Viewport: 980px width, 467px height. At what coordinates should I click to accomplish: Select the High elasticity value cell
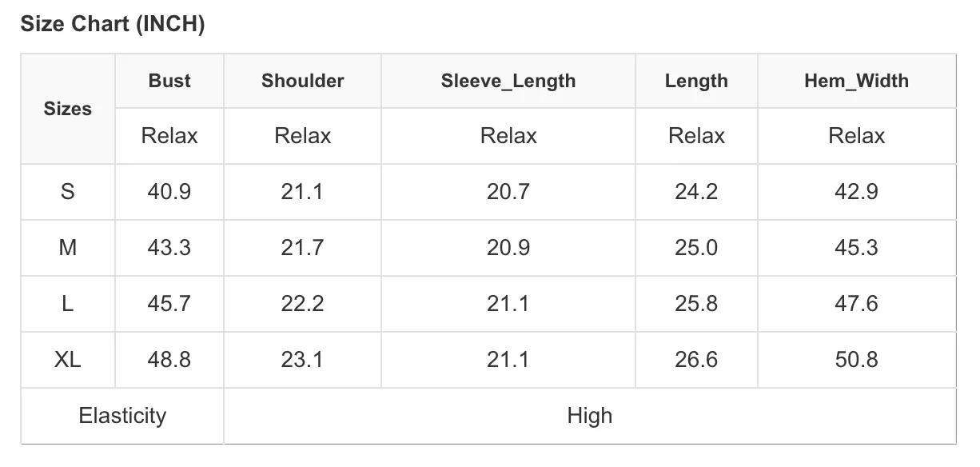[590, 416]
